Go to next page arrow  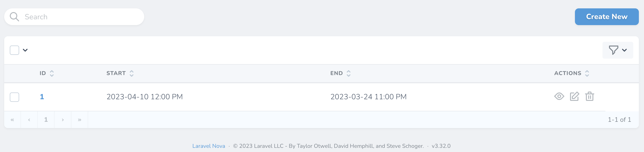(63, 120)
